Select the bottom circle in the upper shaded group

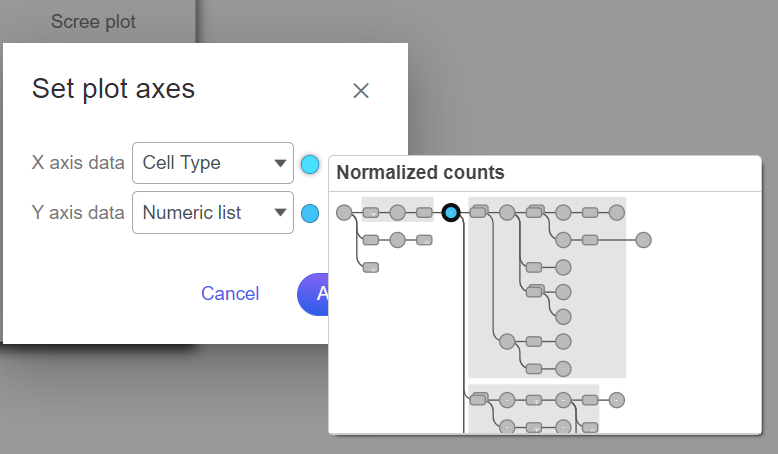(563, 368)
